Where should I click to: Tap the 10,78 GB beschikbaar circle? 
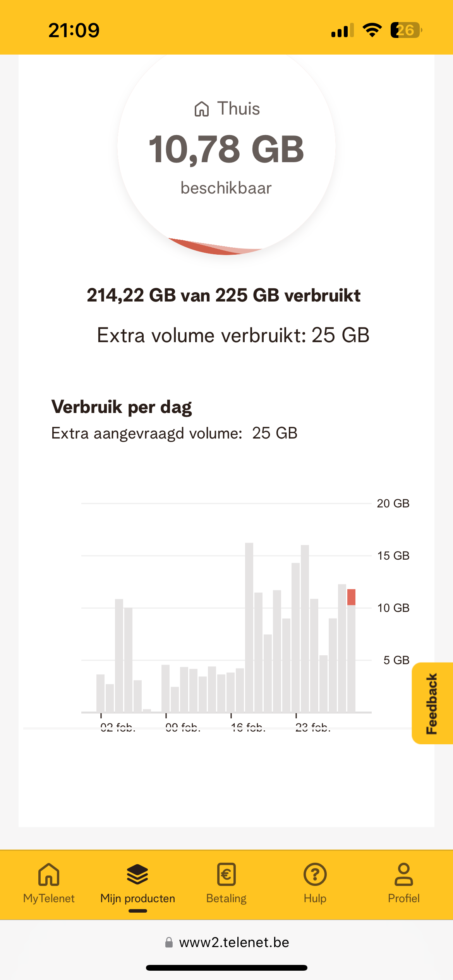click(x=226, y=155)
